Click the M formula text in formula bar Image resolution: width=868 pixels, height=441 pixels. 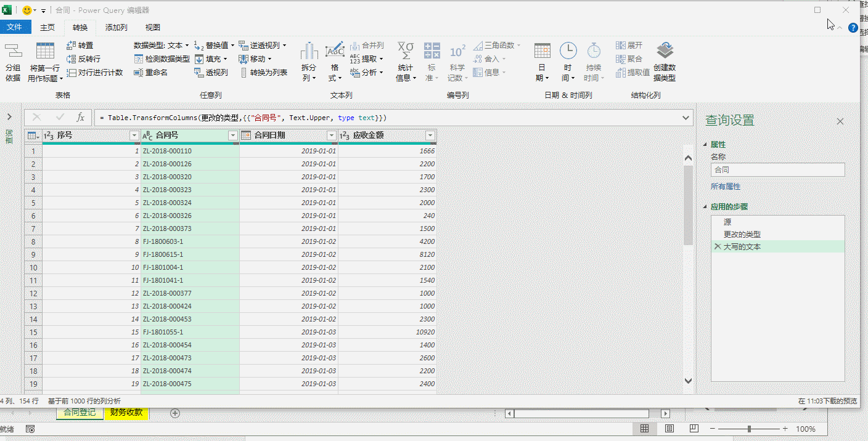[x=243, y=117]
